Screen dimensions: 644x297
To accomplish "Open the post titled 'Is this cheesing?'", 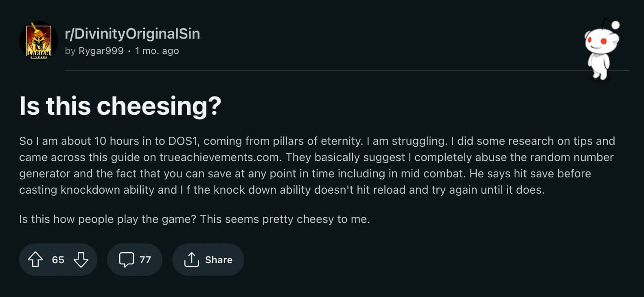I will click(120, 106).
